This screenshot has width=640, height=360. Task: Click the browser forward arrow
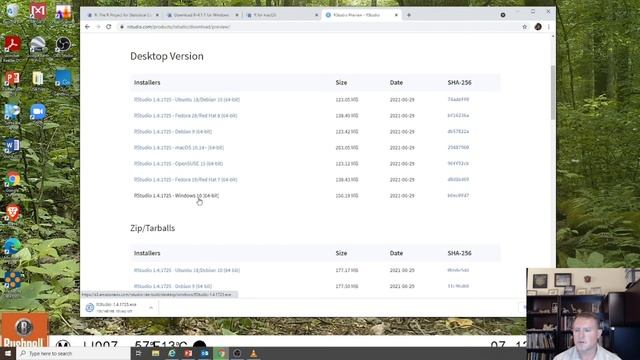click(98, 27)
